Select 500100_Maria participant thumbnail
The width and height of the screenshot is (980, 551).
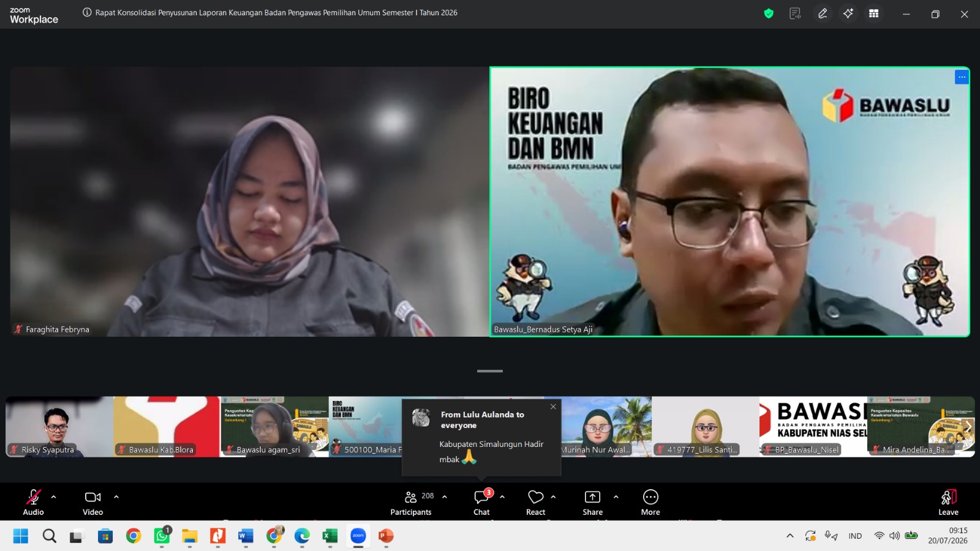pos(365,427)
